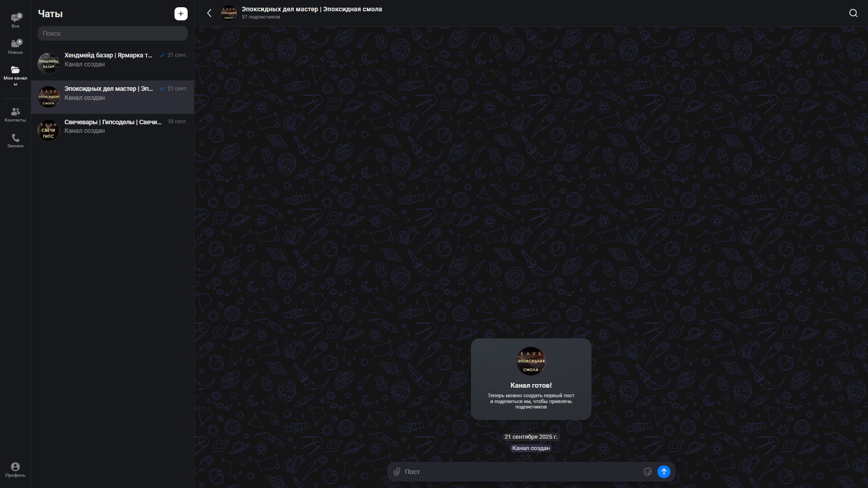Click the plus button to create new chat
The image size is (868, 488).
tap(181, 14)
